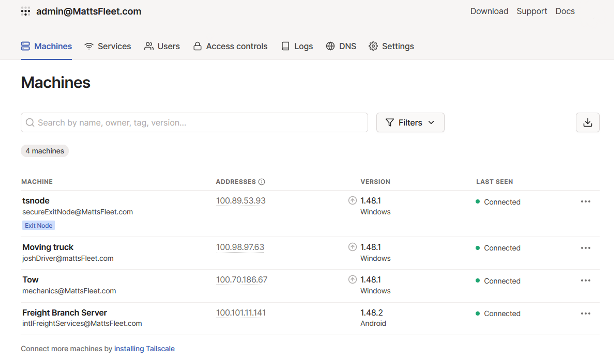Click the machine search input field
The height and width of the screenshot is (364, 614).
pyautogui.click(x=194, y=122)
